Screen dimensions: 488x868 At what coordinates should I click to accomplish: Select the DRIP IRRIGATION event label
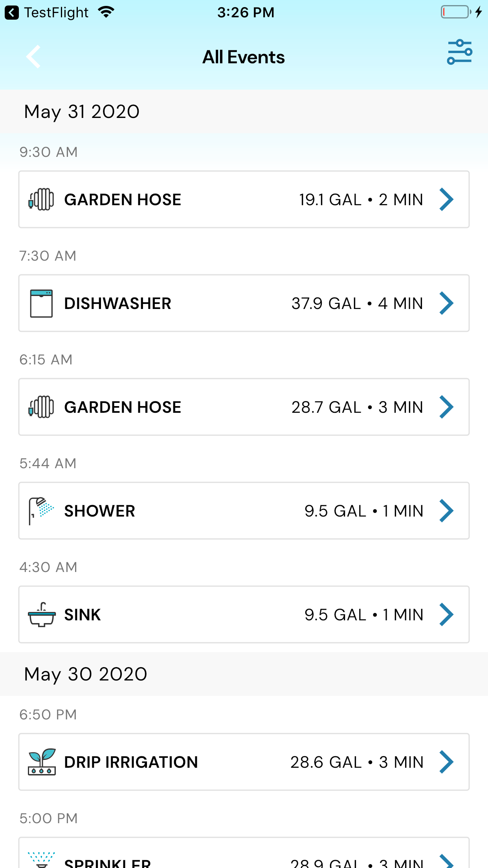(x=131, y=762)
